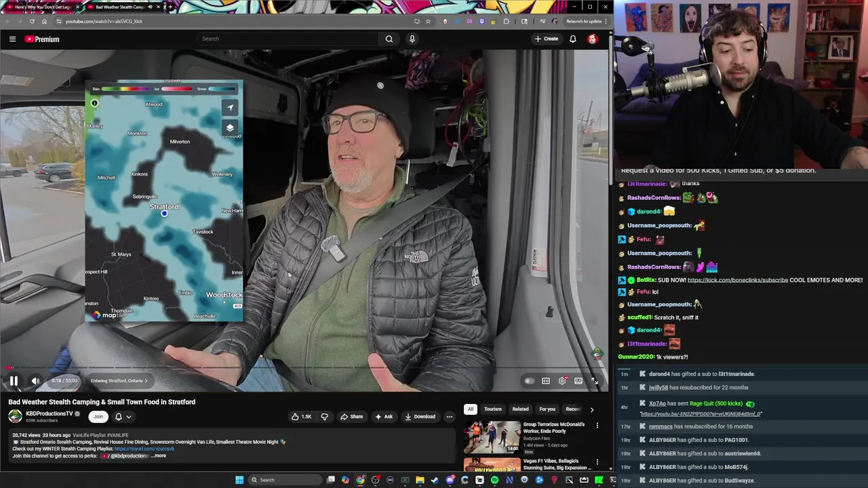
Task: Toggle map layers button on map overlay
Action: [230, 127]
